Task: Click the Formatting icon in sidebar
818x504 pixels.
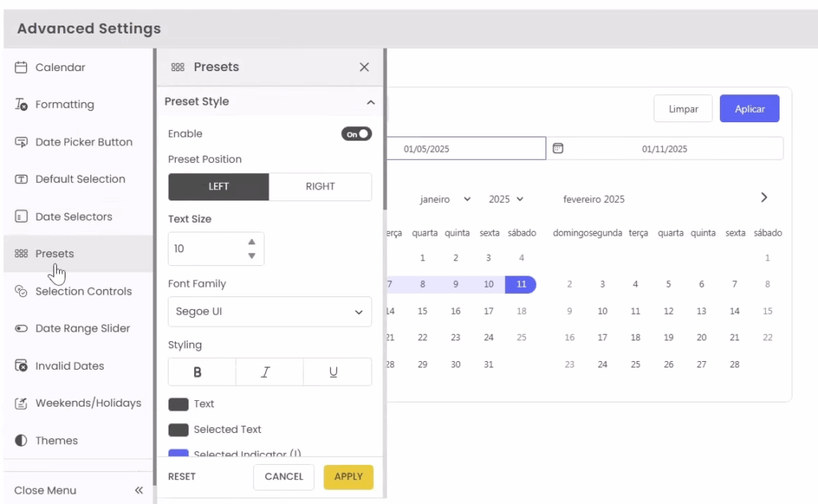Action: (x=21, y=105)
